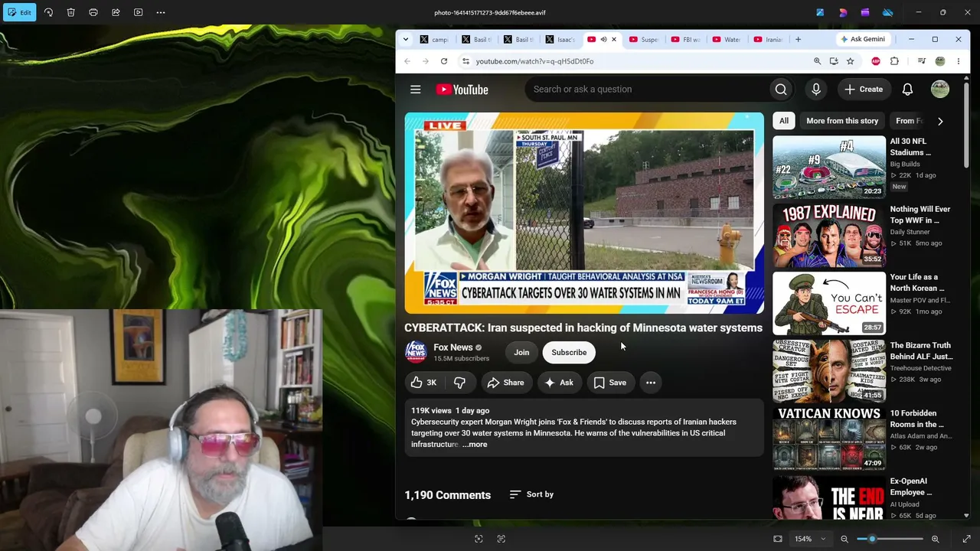Click the YouTube Create button

pos(864,90)
